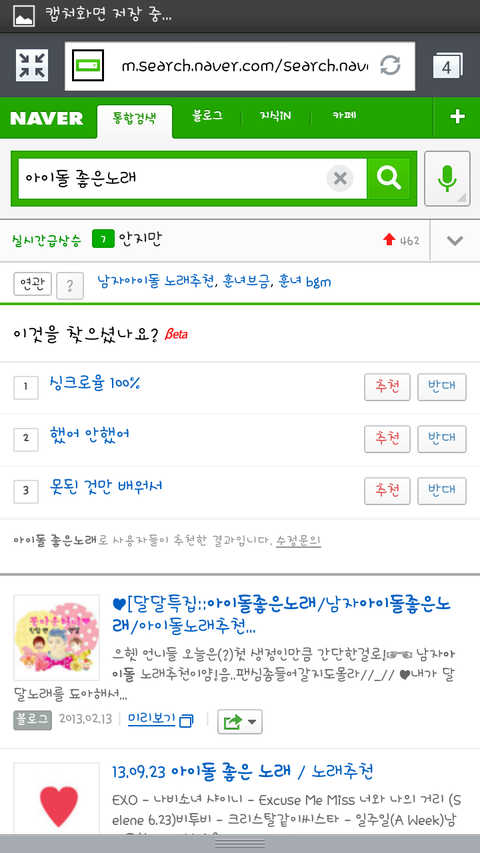Vote 반대 on 했어 안했어
This screenshot has width=480, height=853.
[x=442, y=439]
